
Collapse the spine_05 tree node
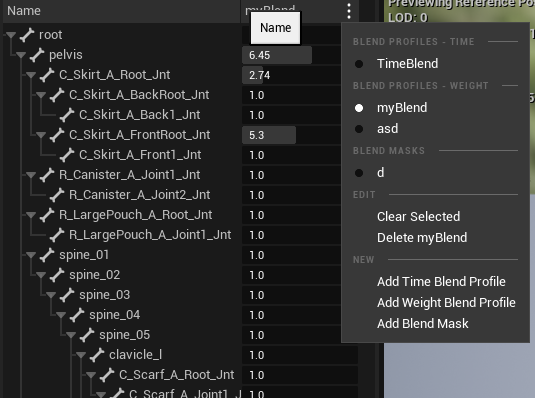pos(71,335)
